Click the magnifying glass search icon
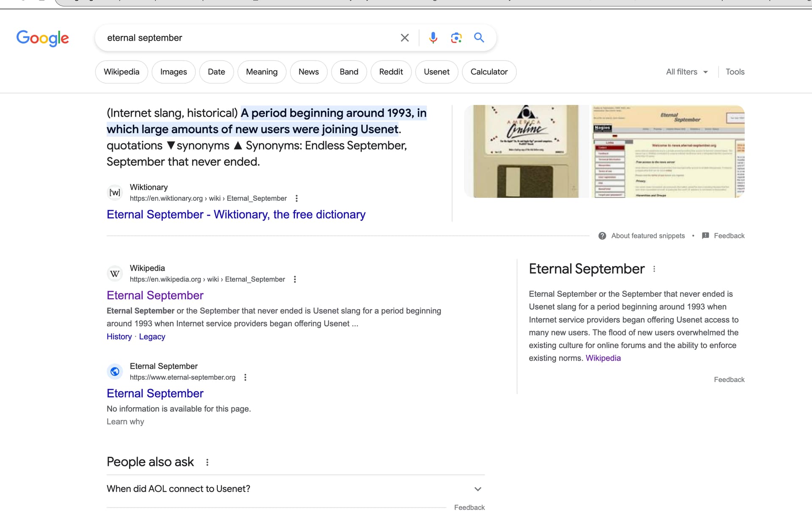Screen dimensions: 812x518 pyautogui.click(x=479, y=38)
